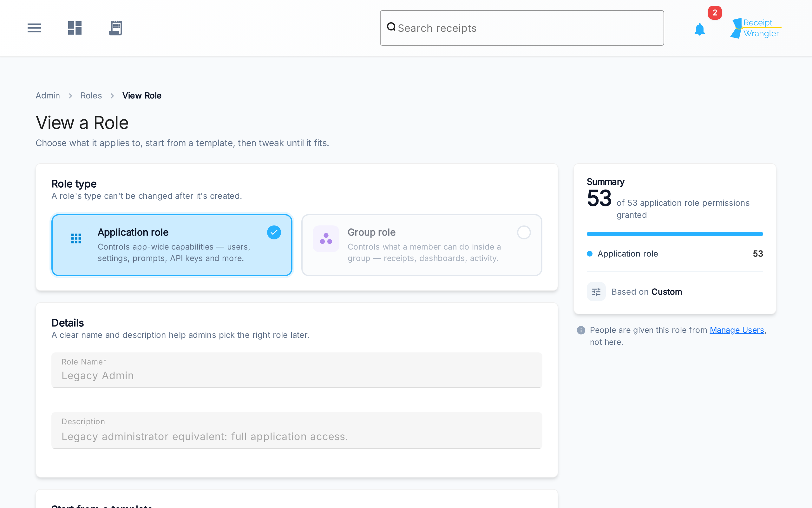Choose the Group role card
812x508 pixels.
[x=422, y=245]
